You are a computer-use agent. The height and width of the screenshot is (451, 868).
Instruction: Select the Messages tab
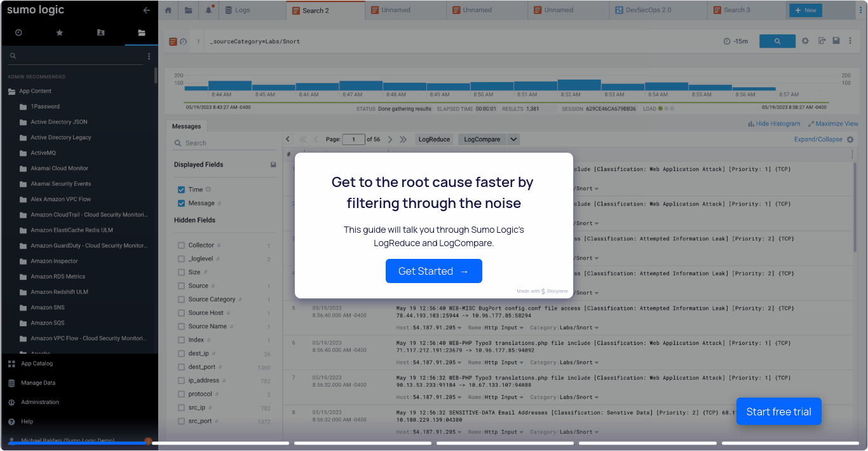186,127
